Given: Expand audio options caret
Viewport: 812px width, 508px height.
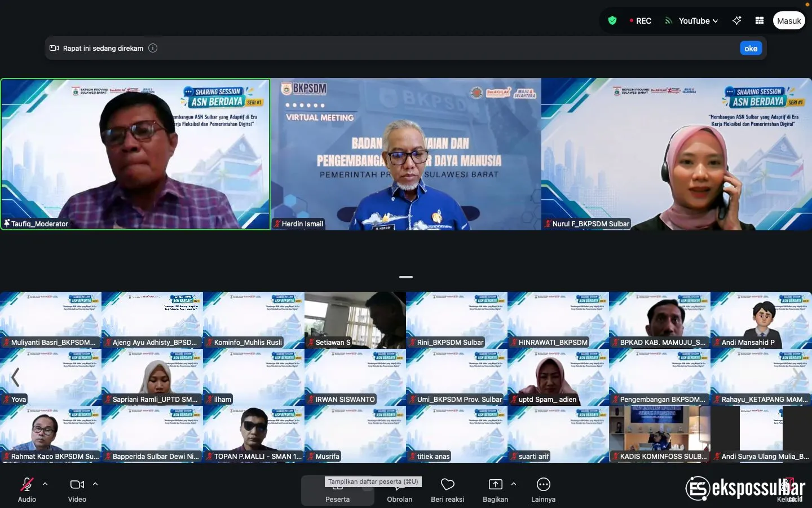Looking at the screenshot, I should [x=45, y=484].
